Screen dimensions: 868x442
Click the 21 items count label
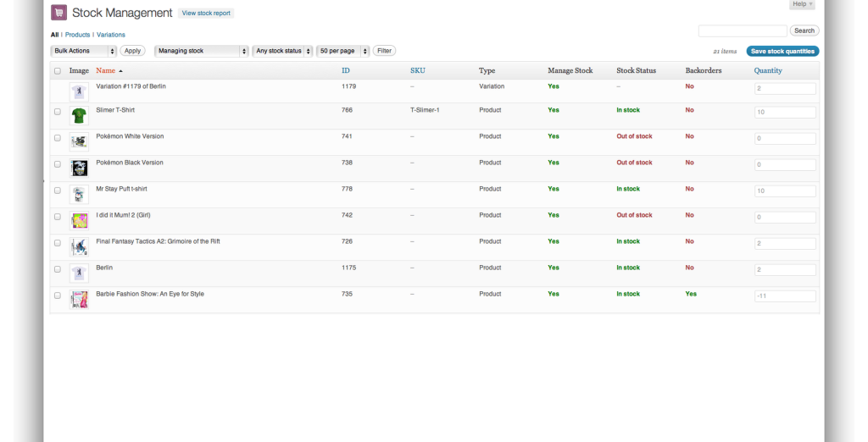(725, 52)
